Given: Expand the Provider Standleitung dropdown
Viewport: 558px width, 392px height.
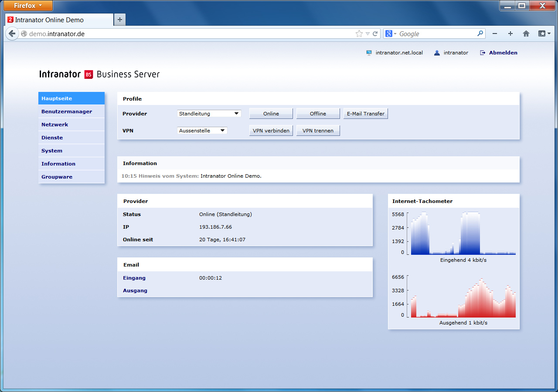Looking at the screenshot, I should point(209,114).
